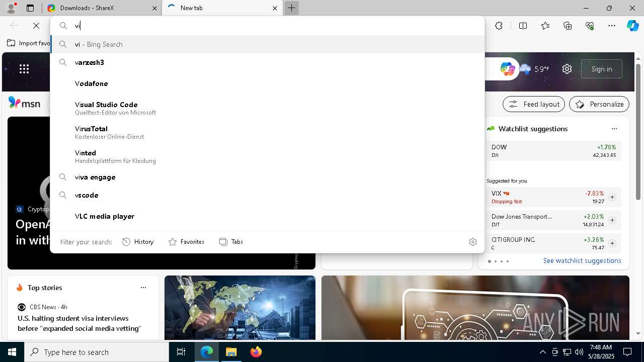Screen dimensions: 644x362
Task: Open the tab actions menu icon
Action: (30, 8)
